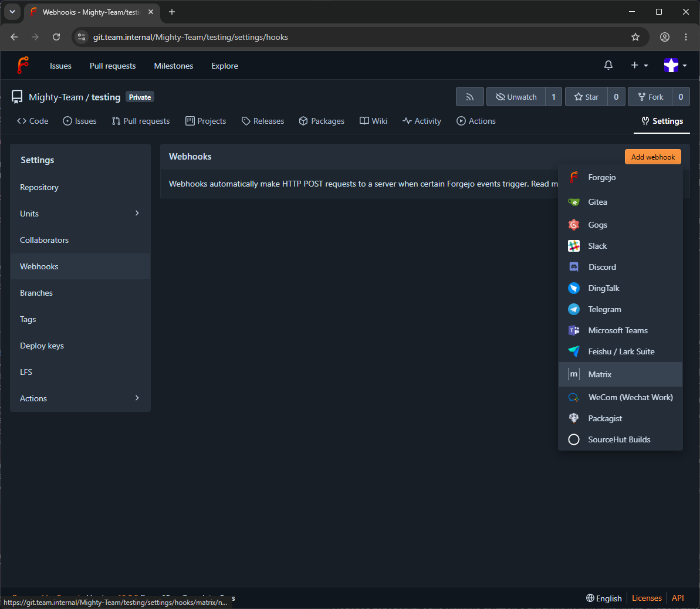This screenshot has width=700, height=609.
Task: Open the Settings tab
Action: (x=662, y=121)
